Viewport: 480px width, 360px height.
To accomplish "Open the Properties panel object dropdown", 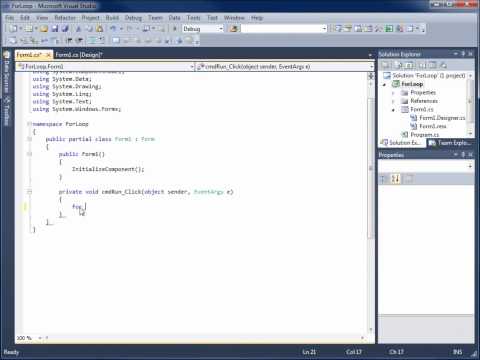I will click(470, 166).
